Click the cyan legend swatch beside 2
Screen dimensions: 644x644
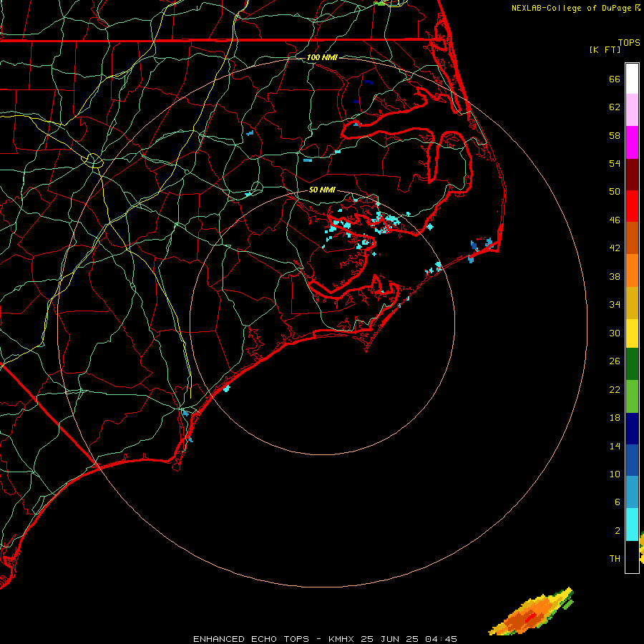click(x=632, y=525)
